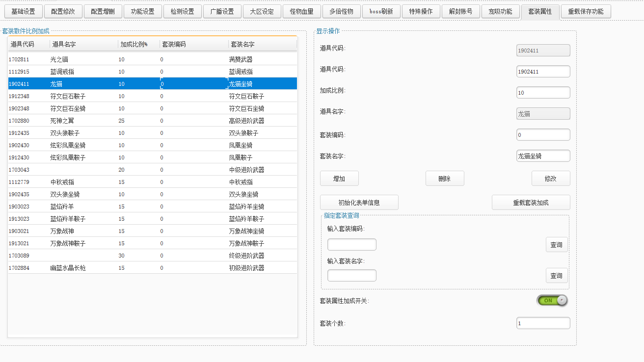
Task: Click the 输入套装名字 search box
Action: click(352, 276)
